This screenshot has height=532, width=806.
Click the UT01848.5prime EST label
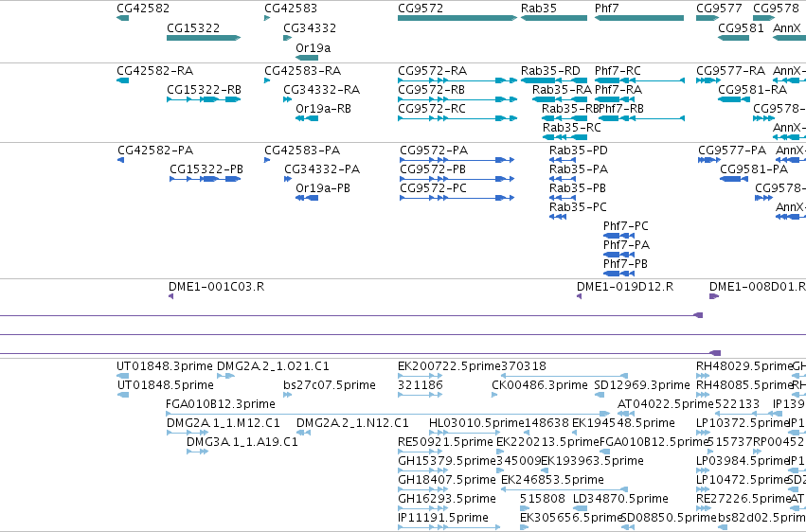165,384
